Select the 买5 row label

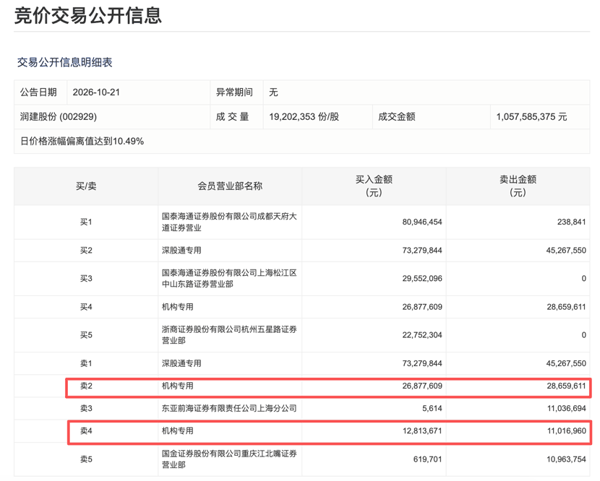click(86, 335)
